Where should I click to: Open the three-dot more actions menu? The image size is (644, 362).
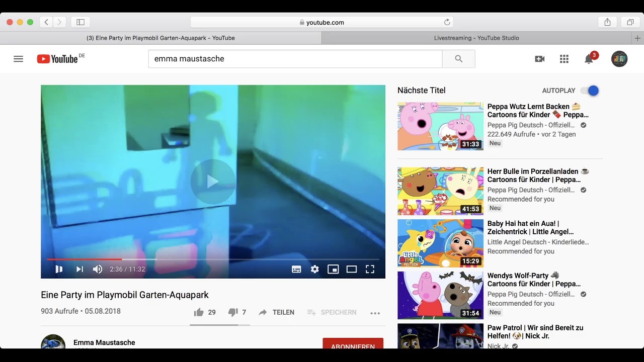375,313
